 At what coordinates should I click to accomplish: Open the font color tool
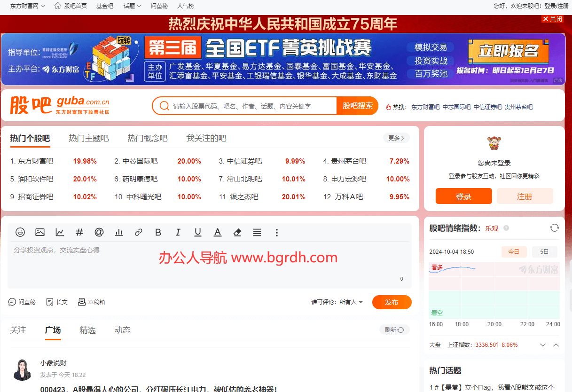click(x=218, y=232)
